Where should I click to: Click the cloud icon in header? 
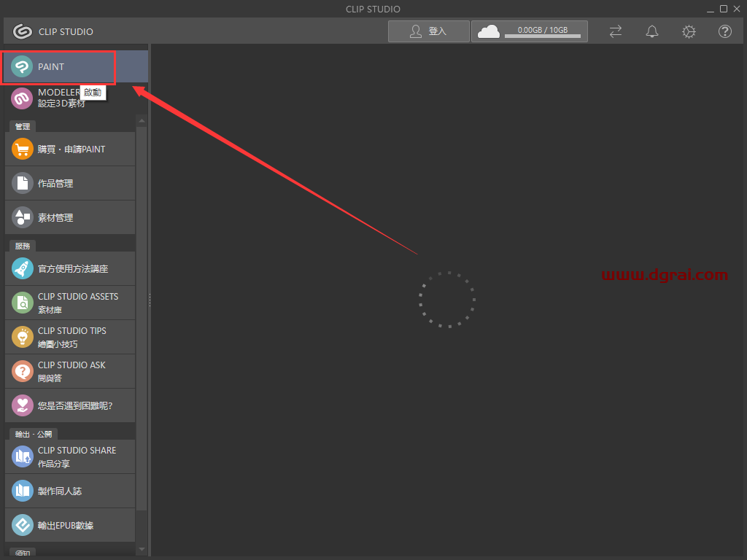(x=488, y=31)
